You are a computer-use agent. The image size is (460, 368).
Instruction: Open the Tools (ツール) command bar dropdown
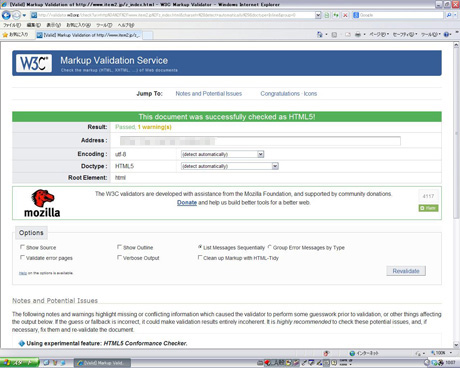(x=431, y=35)
